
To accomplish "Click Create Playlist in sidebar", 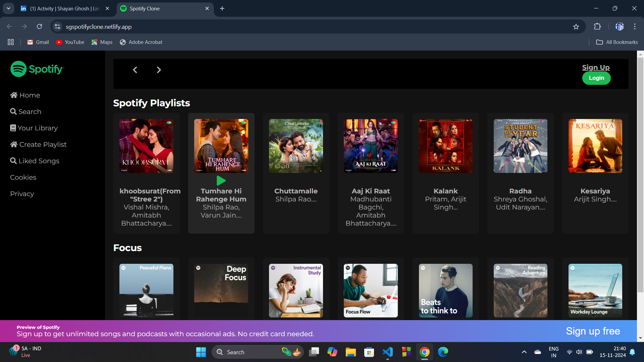I will pyautogui.click(x=38, y=144).
